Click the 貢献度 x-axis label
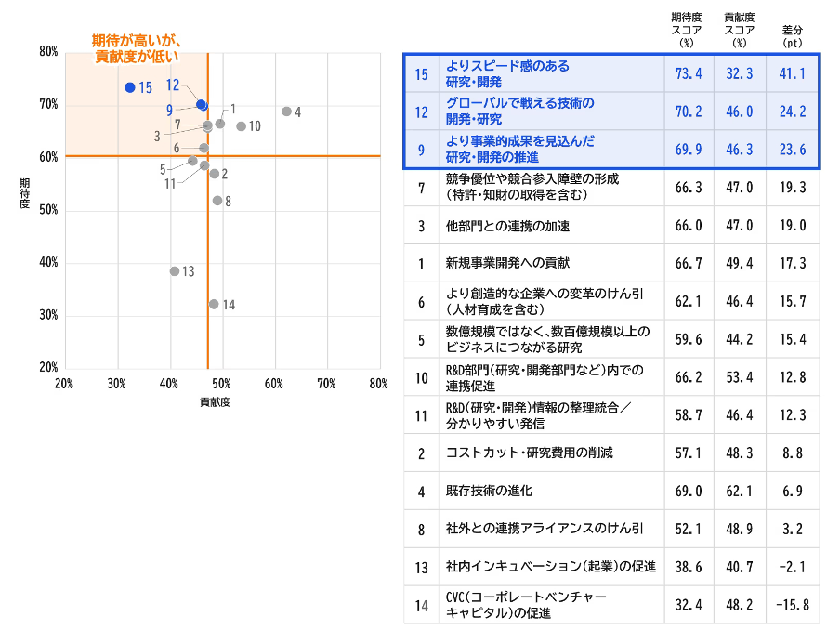The height and width of the screenshot is (643, 840). pos(215,401)
